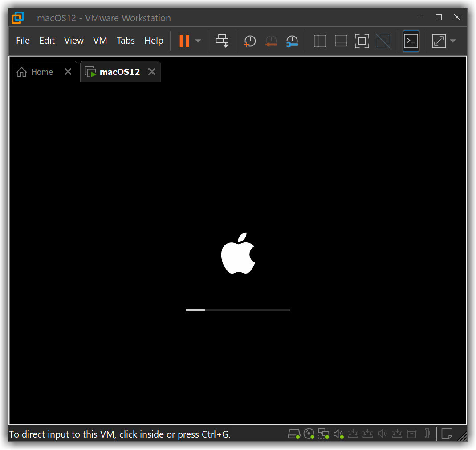Click the hard disk status icon
476x450 pixels.
(x=294, y=434)
